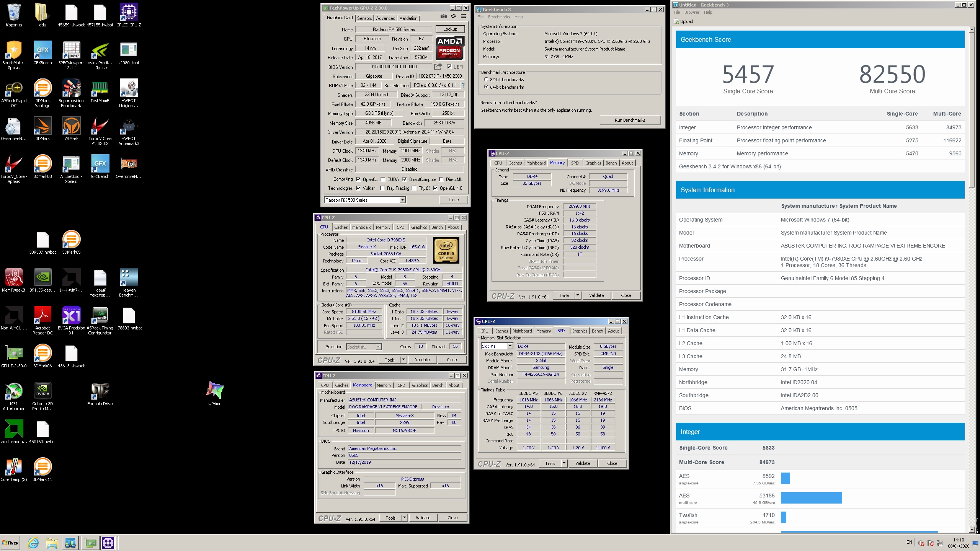
Task: Open the Formula Drive desktop icon
Action: click(100, 393)
